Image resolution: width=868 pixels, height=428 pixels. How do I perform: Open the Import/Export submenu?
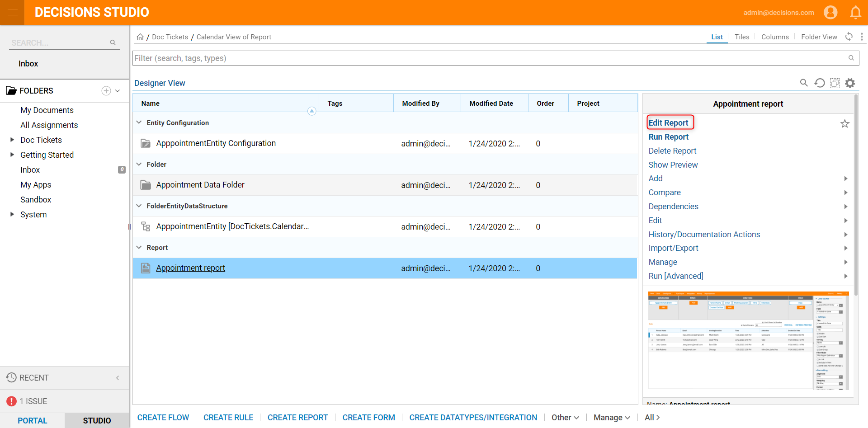click(748, 248)
